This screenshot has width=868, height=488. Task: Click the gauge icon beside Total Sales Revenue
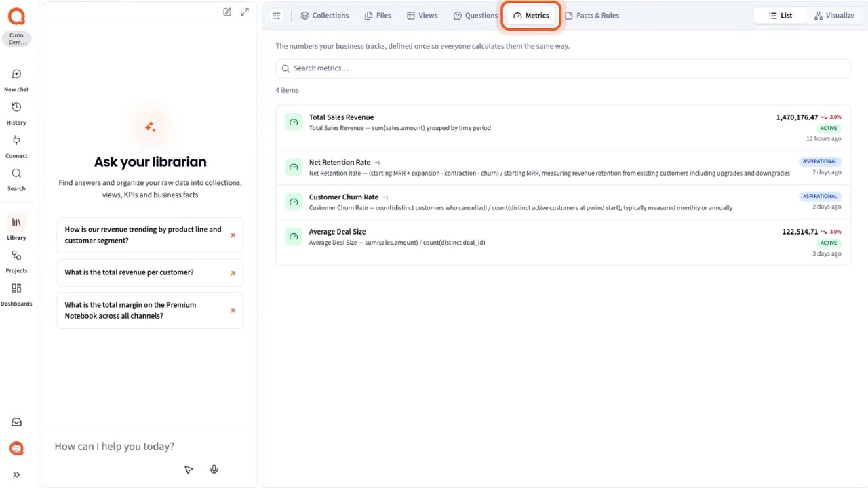[294, 123]
